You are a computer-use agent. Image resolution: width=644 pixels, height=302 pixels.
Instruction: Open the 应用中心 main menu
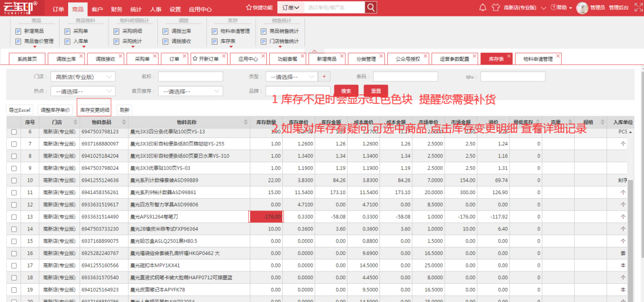tap(200, 9)
